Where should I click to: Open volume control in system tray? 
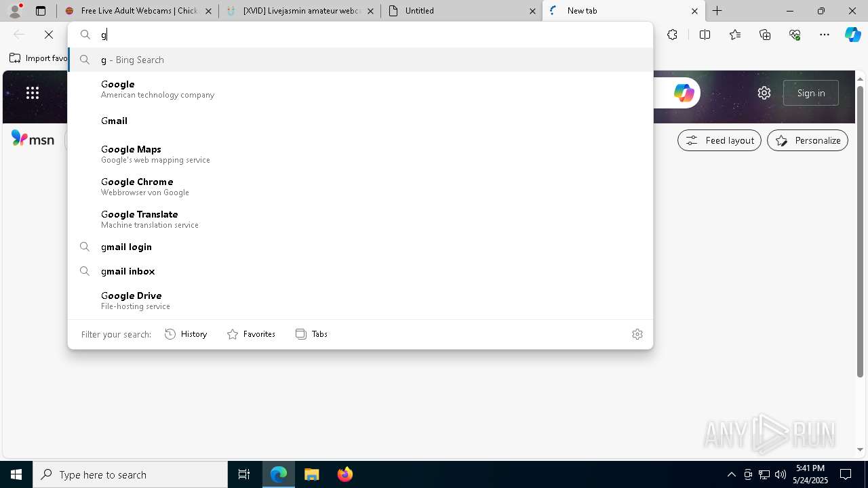point(780,474)
